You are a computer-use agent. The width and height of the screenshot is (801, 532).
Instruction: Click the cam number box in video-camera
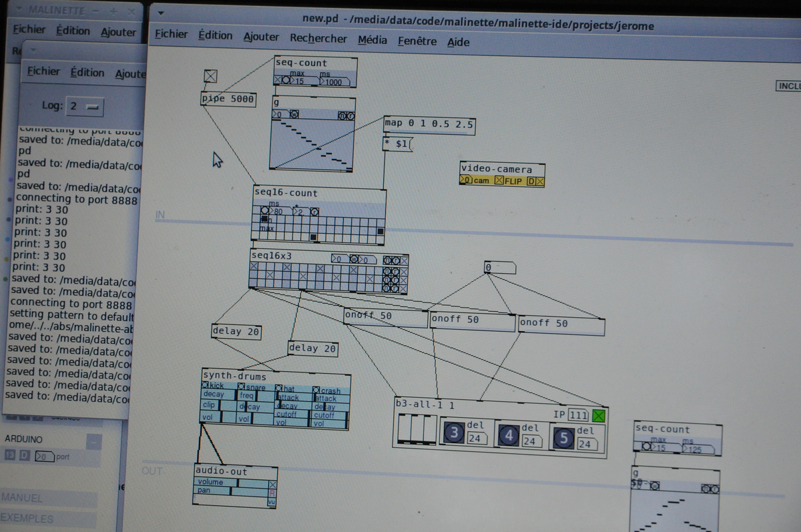pos(466,180)
